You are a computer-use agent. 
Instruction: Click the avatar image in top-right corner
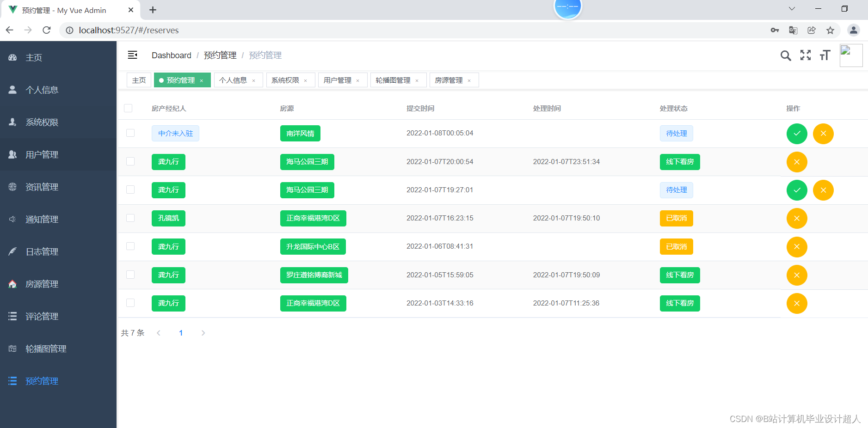851,55
